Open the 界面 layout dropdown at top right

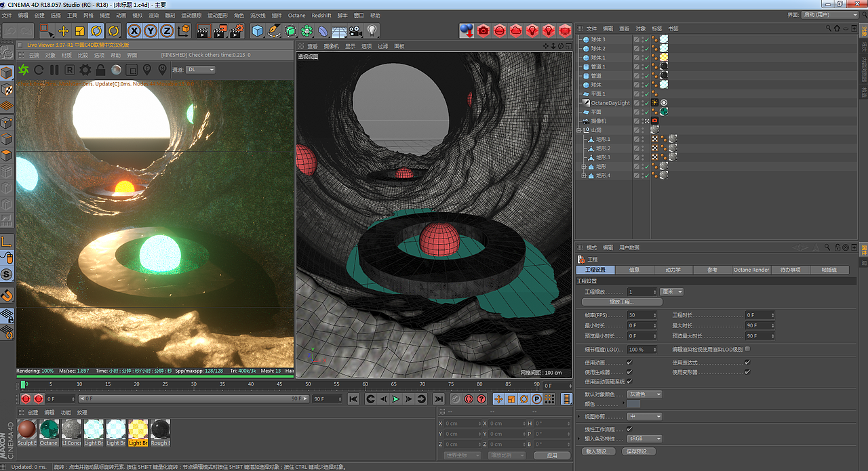coord(830,14)
